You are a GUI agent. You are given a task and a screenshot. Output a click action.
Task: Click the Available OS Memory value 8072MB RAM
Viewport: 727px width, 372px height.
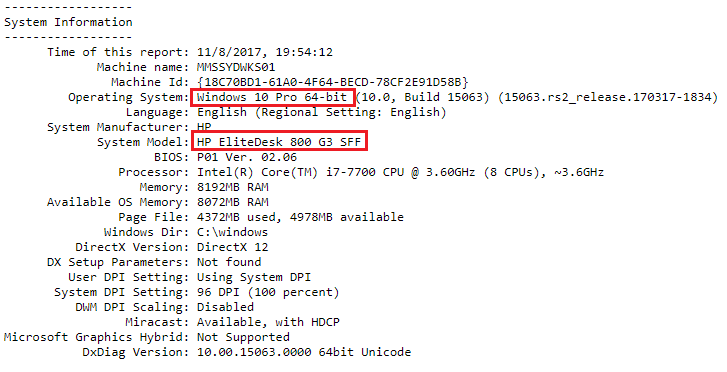(x=233, y=202)
